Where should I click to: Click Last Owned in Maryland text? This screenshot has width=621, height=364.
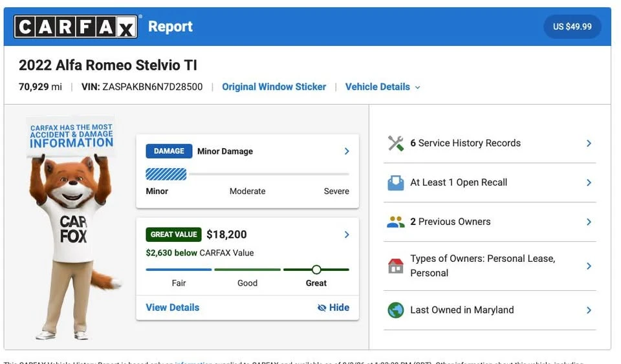point(462,310)
